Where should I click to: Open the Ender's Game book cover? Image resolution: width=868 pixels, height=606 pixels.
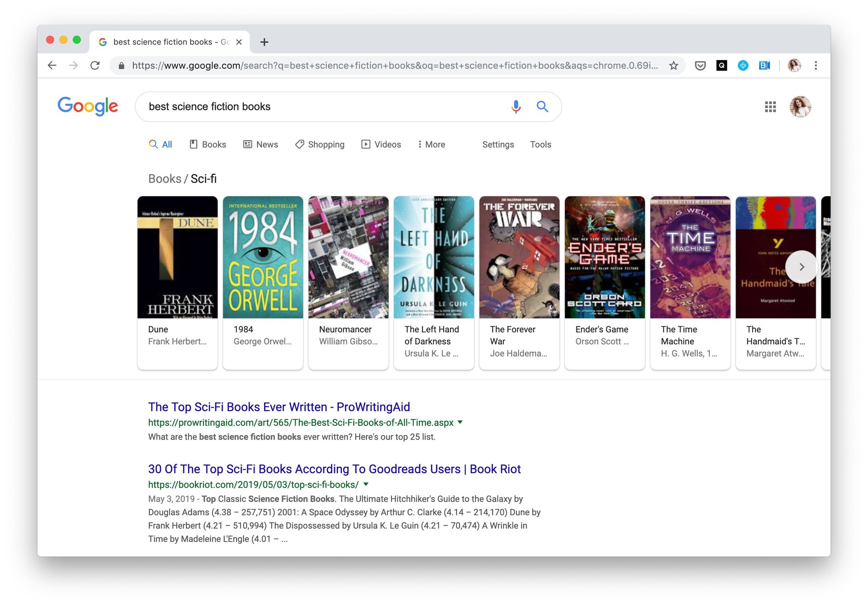coord(605,257)
